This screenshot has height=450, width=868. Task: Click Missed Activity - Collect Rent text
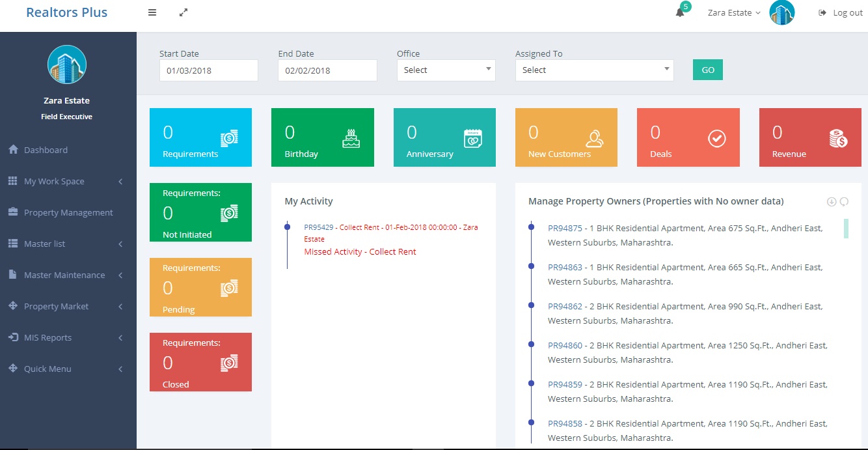pyautogui.click(x=360, y=252)
